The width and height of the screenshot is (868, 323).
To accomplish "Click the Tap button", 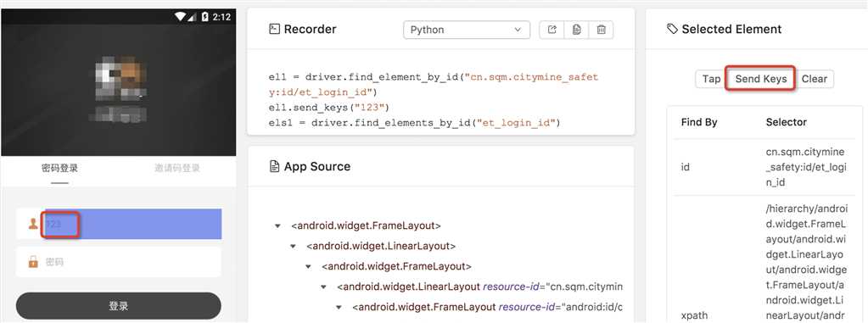I will coord(711,79).
